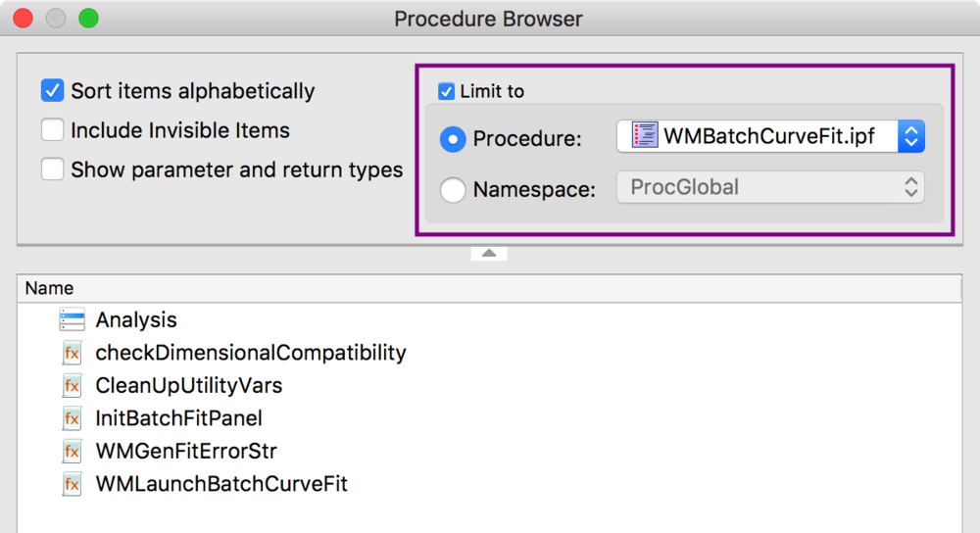Open the ProcGlobal namespace dropdown
This screenshot has width=980, height=533.
coord(770,187)
